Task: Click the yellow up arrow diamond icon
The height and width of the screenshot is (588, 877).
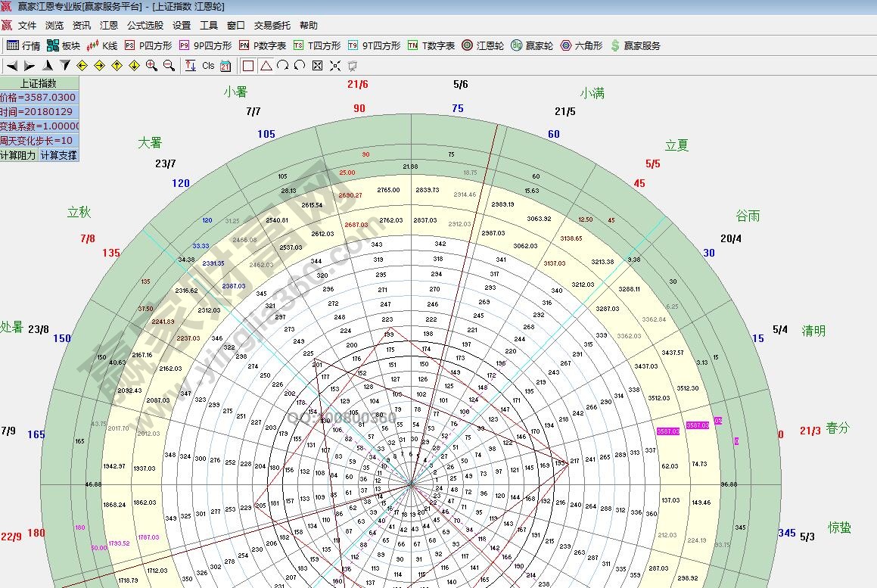Action: [x=117, y=66]
